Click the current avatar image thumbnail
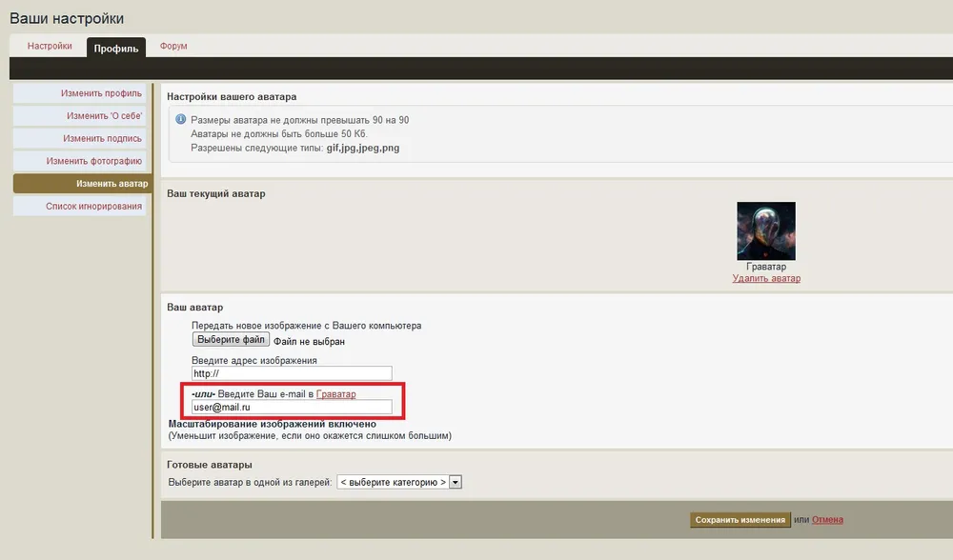953x560 pixels. point(765,230)
